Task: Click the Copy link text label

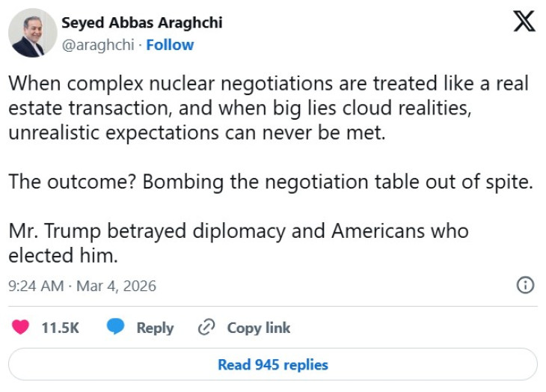Action: (x=259, y=328)
